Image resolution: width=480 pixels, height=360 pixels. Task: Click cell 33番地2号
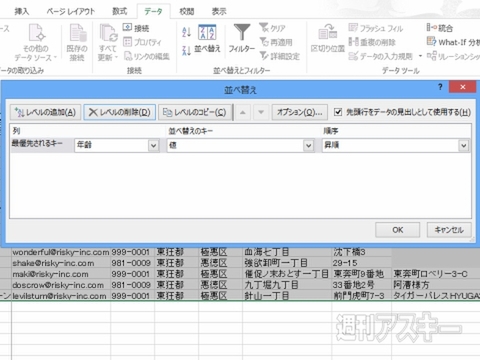pos(362,285)
